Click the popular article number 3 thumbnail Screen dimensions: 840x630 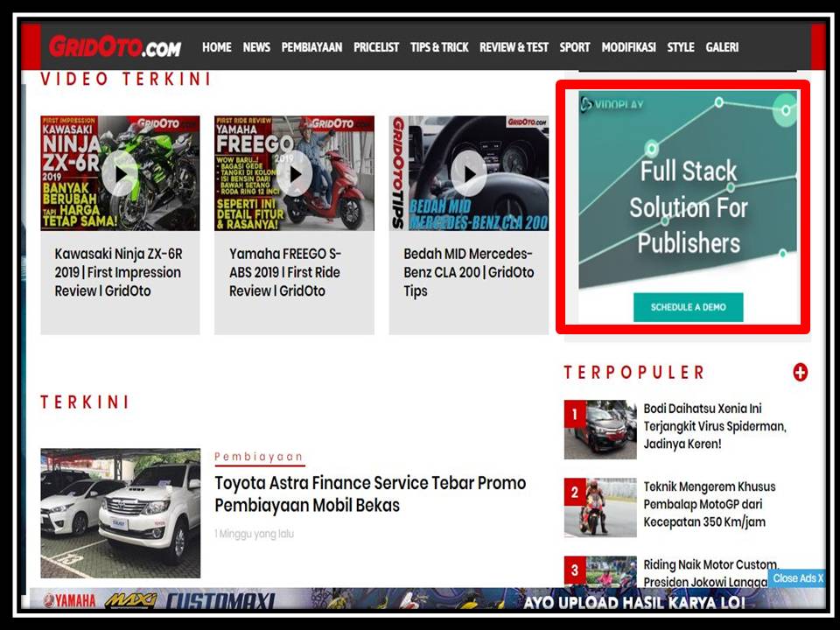[600, 572]
